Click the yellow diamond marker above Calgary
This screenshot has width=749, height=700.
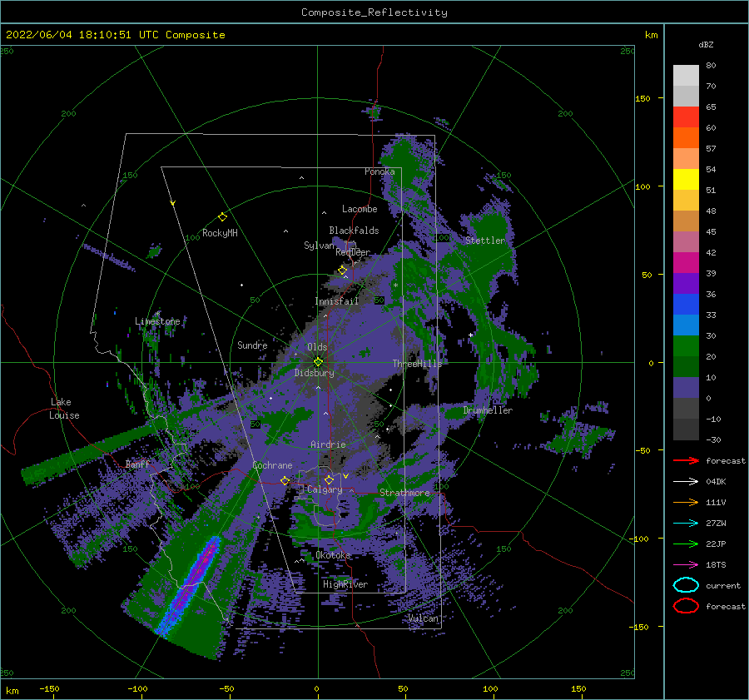coord(329,479)
